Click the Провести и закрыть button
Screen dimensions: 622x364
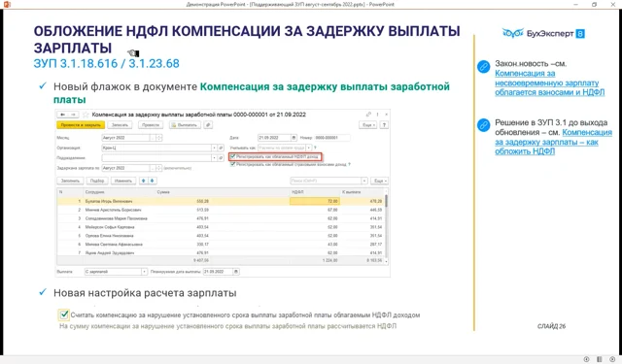[x=81, y=125]
